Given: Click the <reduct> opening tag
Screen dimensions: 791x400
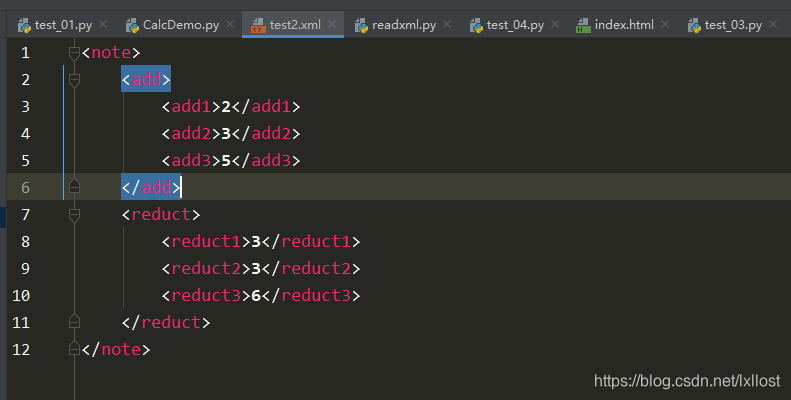Looking at the screenshot, I should [161, 214].
